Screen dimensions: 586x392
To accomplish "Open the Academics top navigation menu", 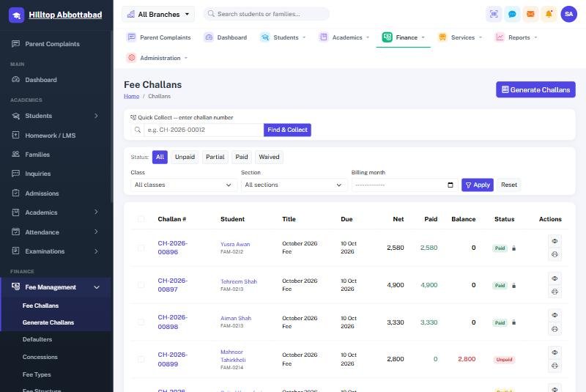I will point(344,37).
